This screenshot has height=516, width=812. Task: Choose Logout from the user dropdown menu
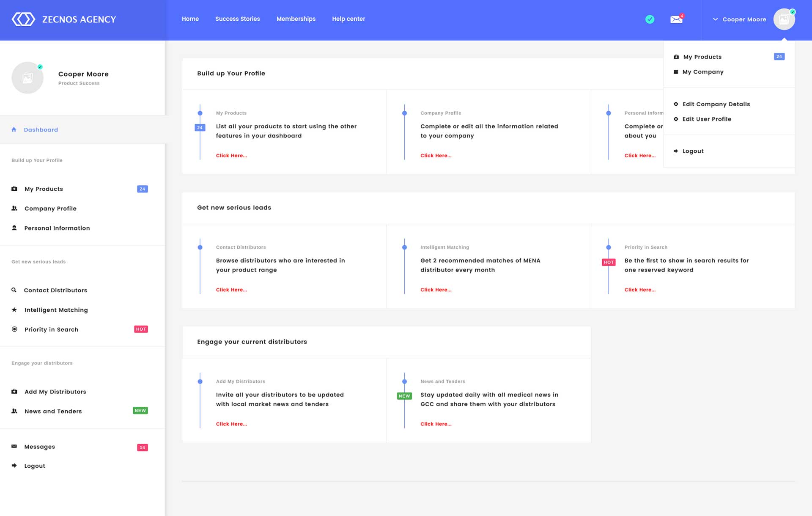coord(693,151)
